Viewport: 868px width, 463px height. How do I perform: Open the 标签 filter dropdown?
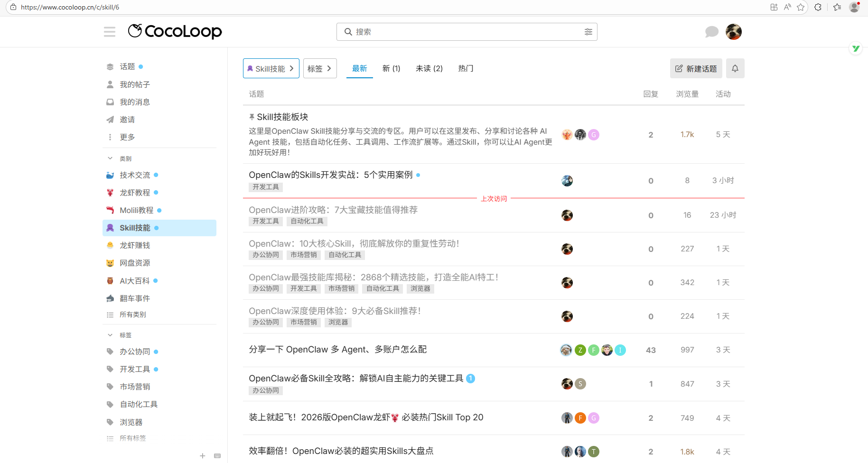320,68
